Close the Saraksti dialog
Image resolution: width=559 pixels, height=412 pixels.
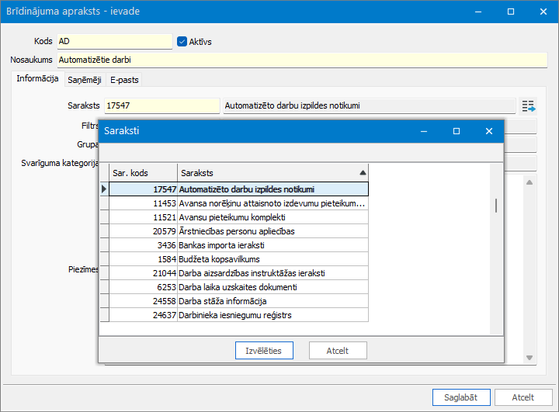tap(489, 131)
